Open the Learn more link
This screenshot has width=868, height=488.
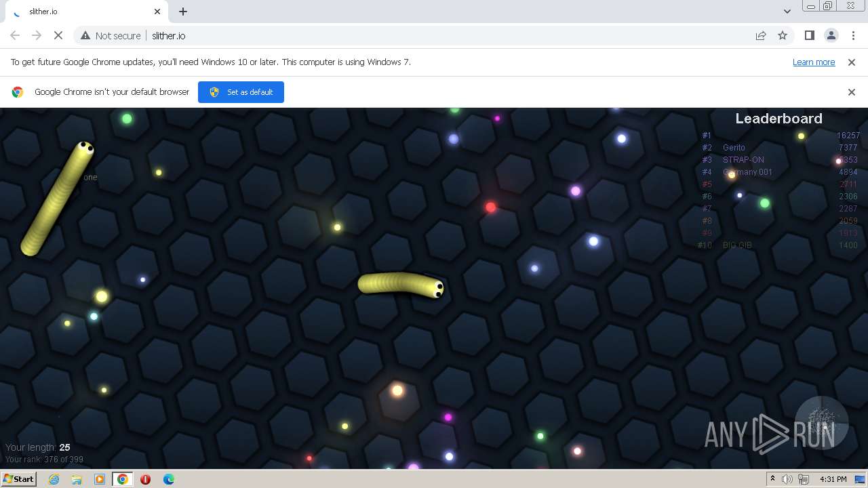coord(814,62)
